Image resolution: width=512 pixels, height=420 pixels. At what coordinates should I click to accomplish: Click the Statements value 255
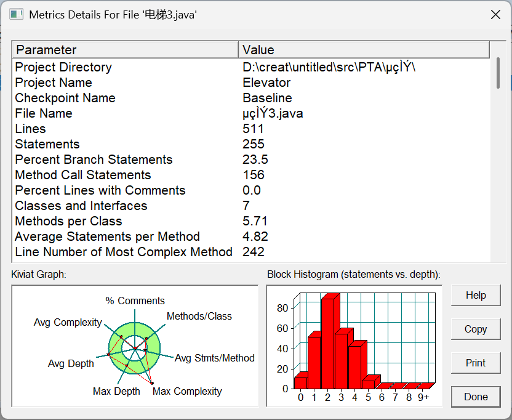point(254,144)
